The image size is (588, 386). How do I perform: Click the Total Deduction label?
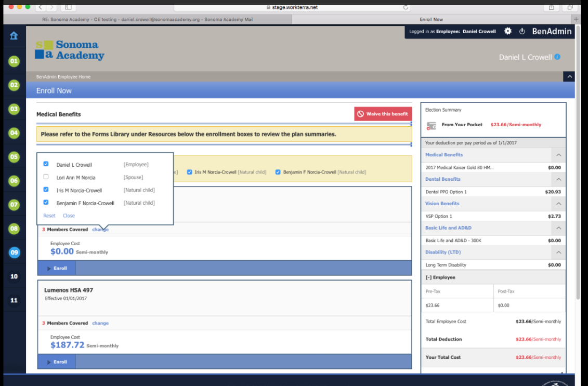443,339
